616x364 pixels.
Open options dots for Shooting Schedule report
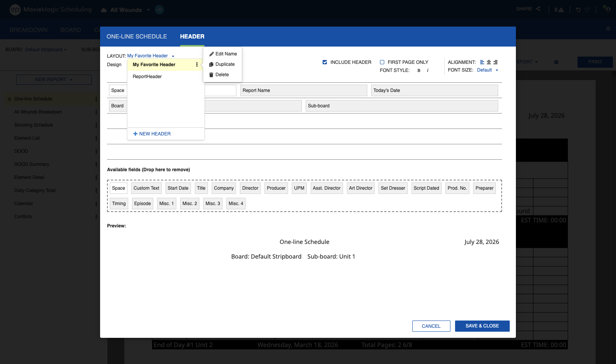[96, 125]
